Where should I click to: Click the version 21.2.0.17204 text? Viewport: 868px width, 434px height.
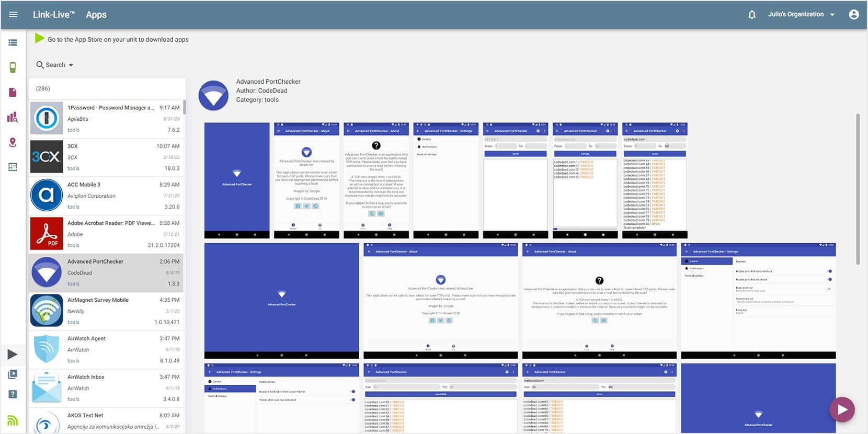click(x=163, y=245)
